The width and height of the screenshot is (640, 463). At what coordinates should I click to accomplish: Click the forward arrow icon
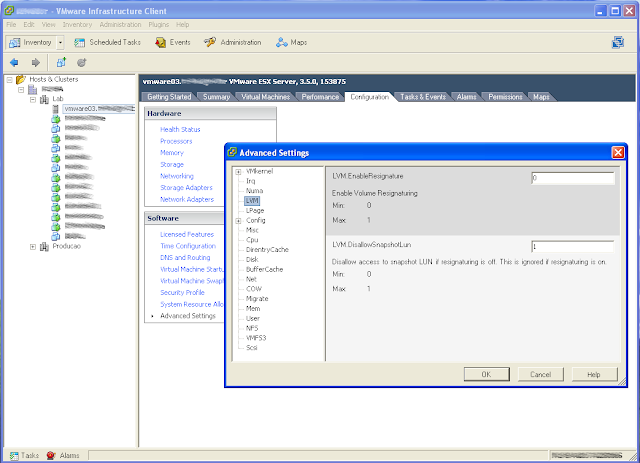click(x=36, y=62)
